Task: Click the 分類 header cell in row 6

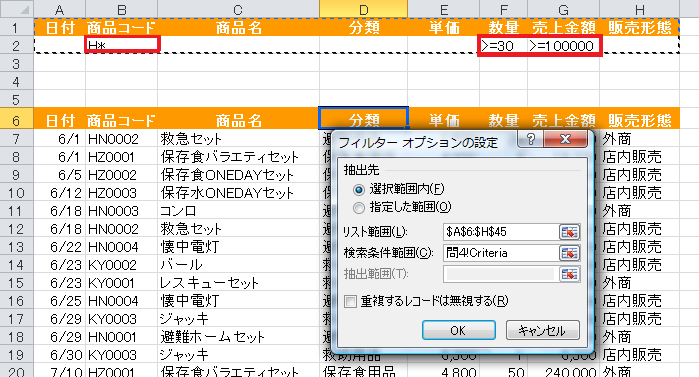Action: [363, 119]
